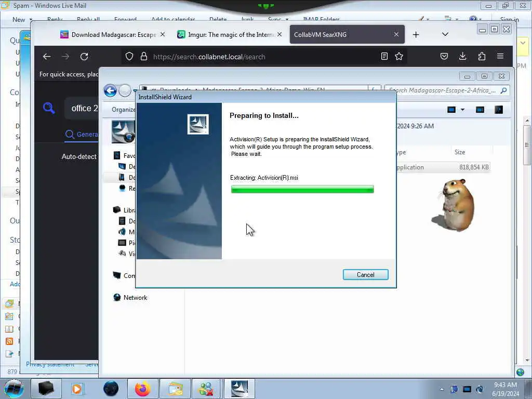
Task: Click Explorer back navigation arrow
Action: click(x=110, y=90)
